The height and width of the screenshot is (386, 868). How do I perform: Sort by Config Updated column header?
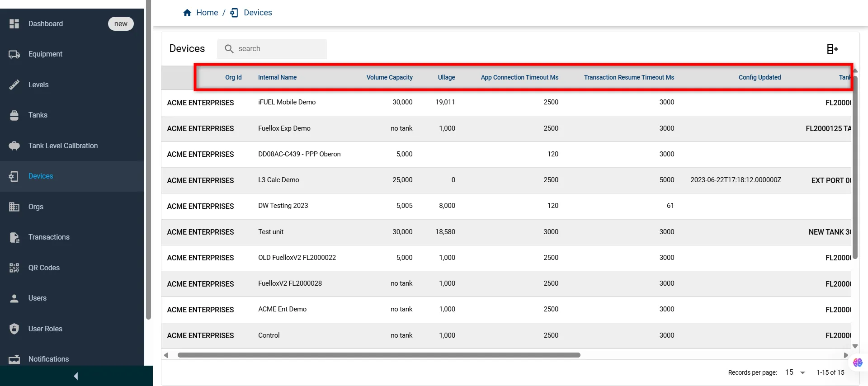759,77
